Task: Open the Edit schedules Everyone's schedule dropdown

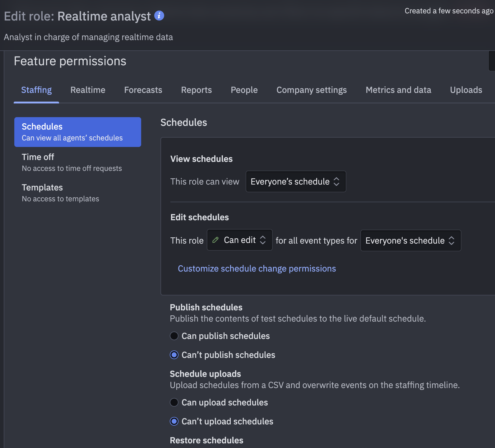Action: 411,240
